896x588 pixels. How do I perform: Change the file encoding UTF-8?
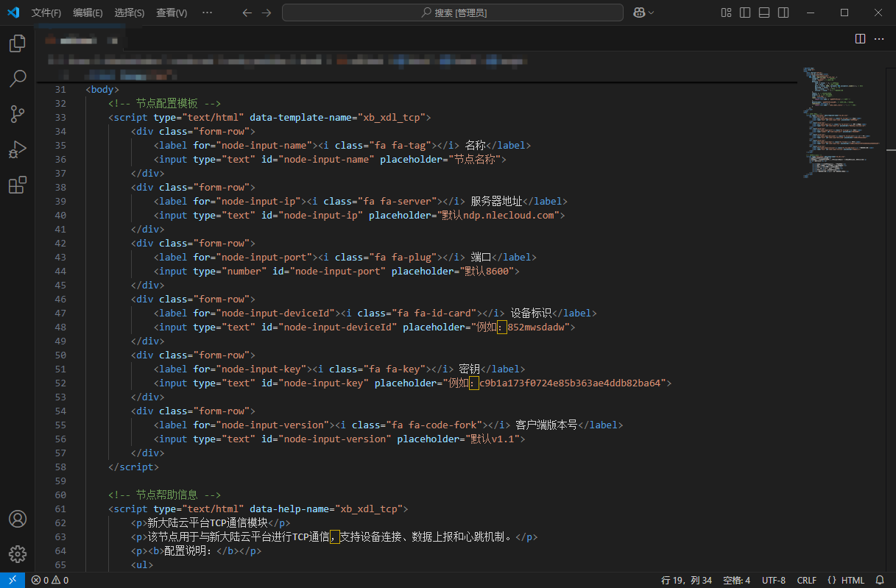(774, 580)
